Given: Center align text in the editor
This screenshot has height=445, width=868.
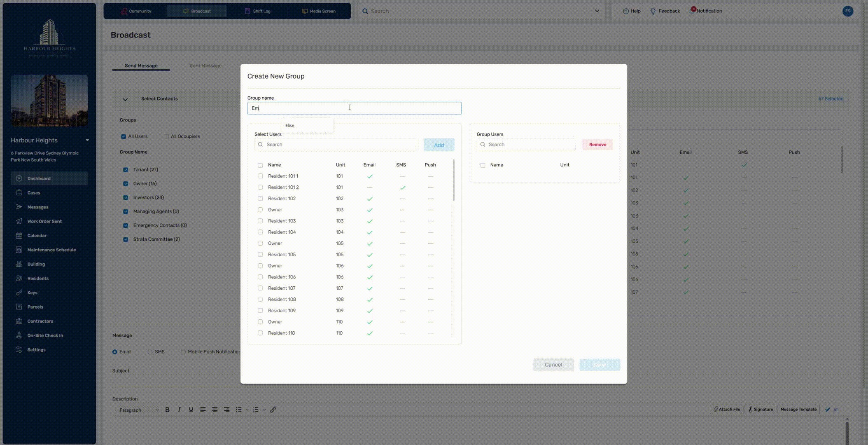Looking at the screenshot, I should point(215,410).
